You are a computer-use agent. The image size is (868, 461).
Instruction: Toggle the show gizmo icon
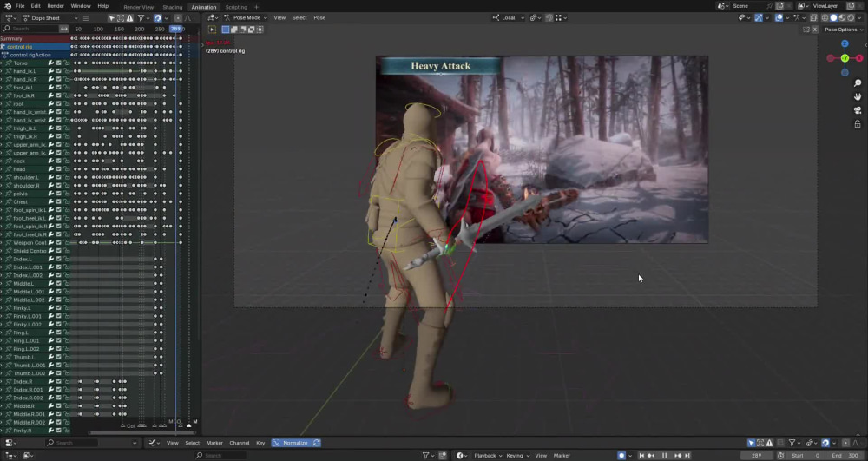[759, 18]
